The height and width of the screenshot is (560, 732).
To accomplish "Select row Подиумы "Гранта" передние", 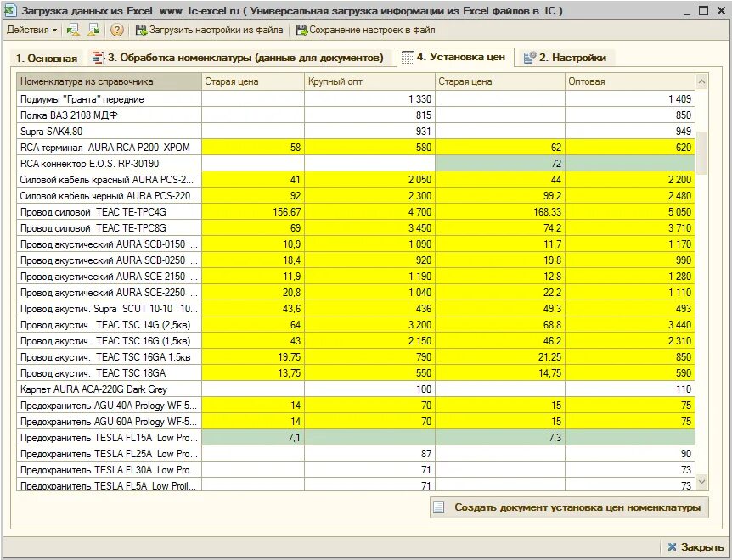I will tap(356, 99).
